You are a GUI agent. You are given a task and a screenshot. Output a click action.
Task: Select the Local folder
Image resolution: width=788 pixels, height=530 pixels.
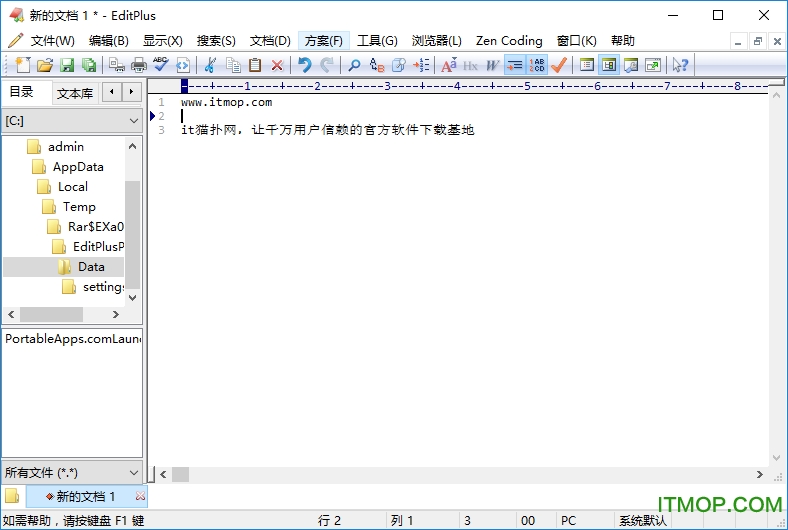point(72,187)
